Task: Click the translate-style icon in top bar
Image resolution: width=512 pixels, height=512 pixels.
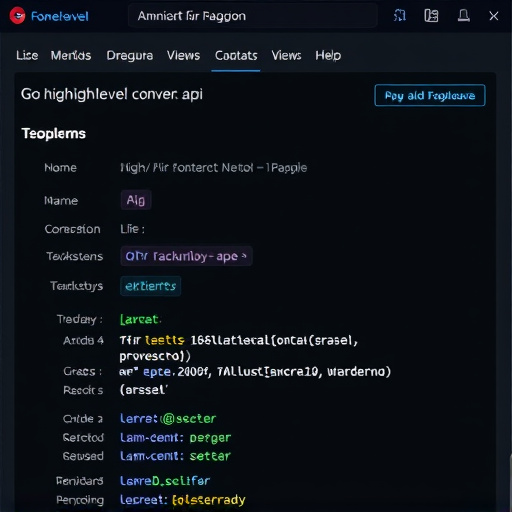Action: coord(400,15)
